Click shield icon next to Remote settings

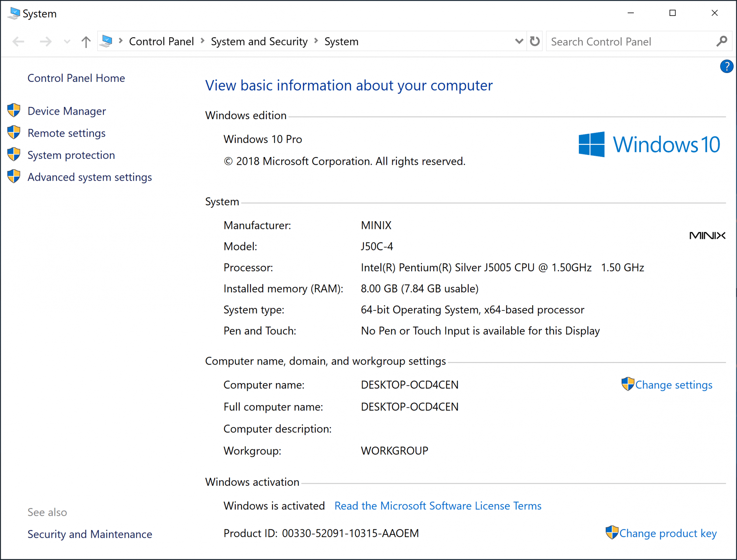14,132
